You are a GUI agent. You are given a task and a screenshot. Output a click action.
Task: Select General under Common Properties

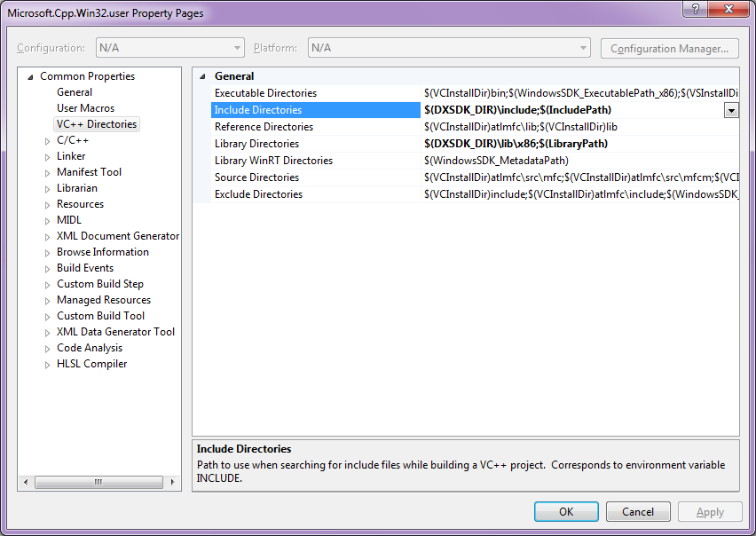pos(75,92)
